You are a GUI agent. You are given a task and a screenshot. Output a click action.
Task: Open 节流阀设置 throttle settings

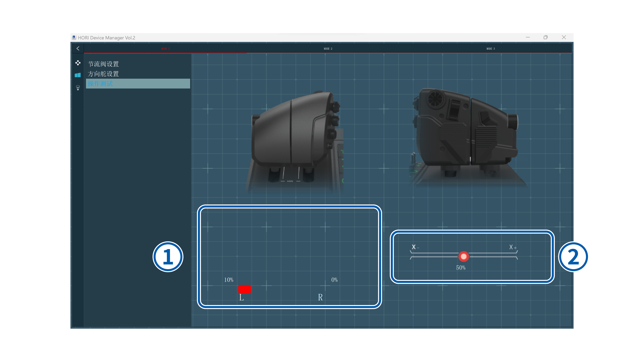click(103, 64)
